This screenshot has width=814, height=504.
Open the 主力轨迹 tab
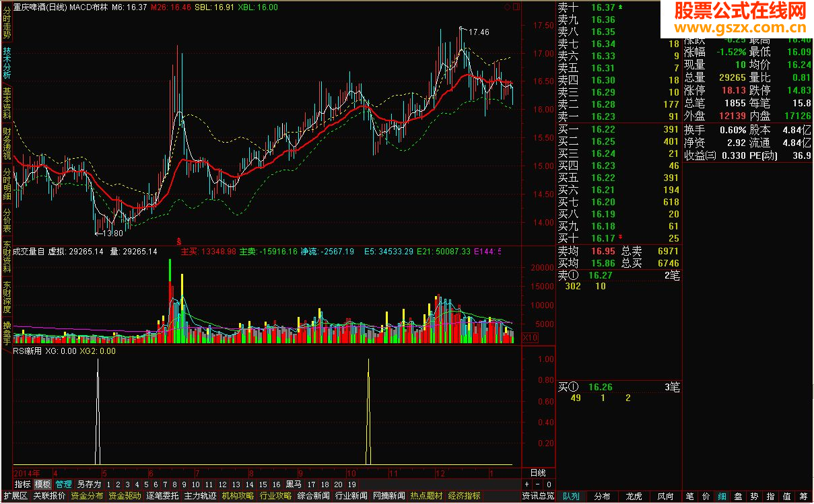(x=200, y=496)
